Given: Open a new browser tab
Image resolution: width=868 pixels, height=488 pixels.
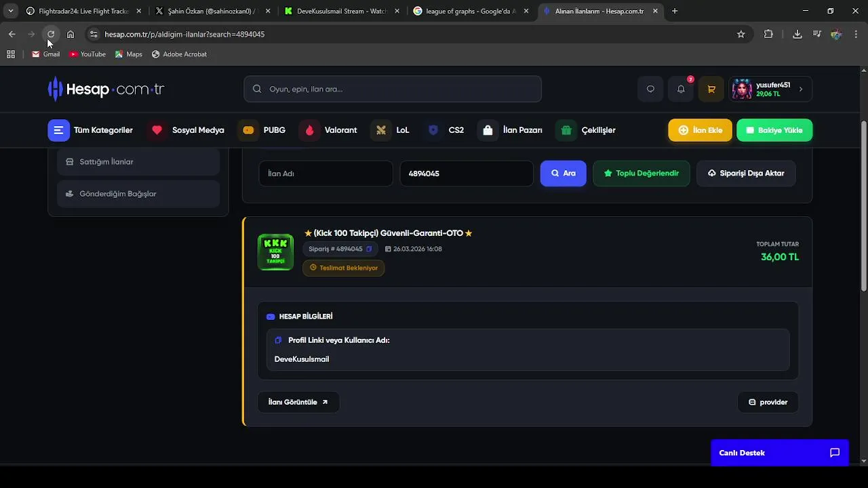Looking at the screenshot, I should point(675,12).
